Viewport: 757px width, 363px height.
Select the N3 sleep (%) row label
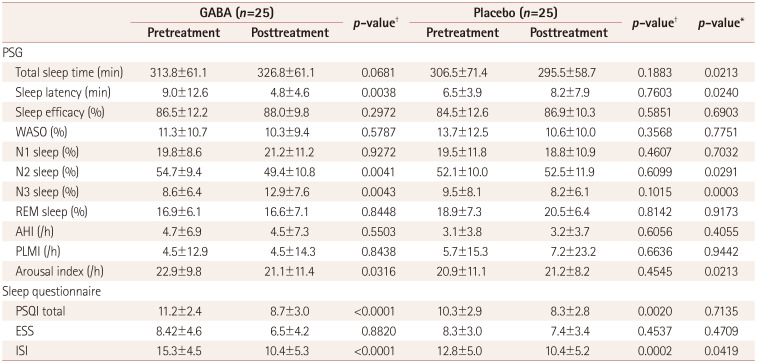[x=47, y=192]
